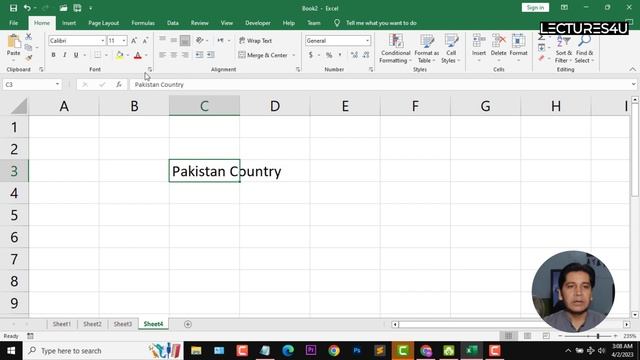The image size is (640, 360).
Task: Toggle Top Align vertical alignment
Action: click(x=162, y=40)
